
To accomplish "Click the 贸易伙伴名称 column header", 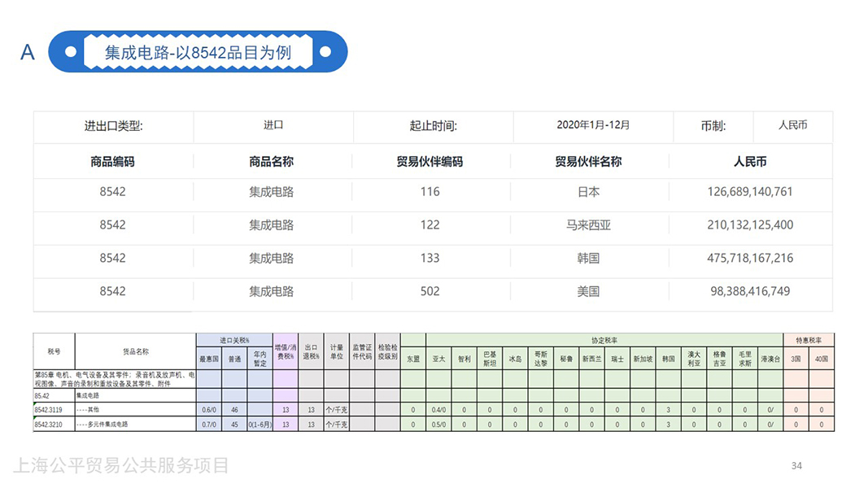I will 588,162.
